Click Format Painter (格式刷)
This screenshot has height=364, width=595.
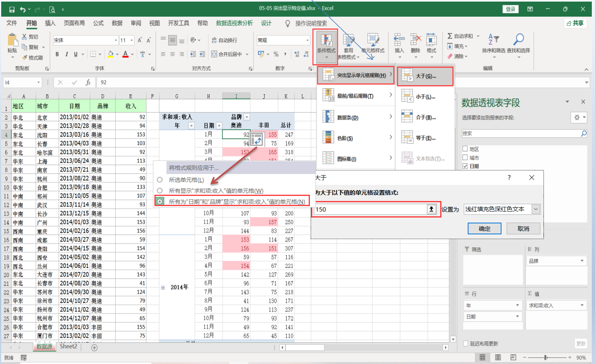(32, 57)
